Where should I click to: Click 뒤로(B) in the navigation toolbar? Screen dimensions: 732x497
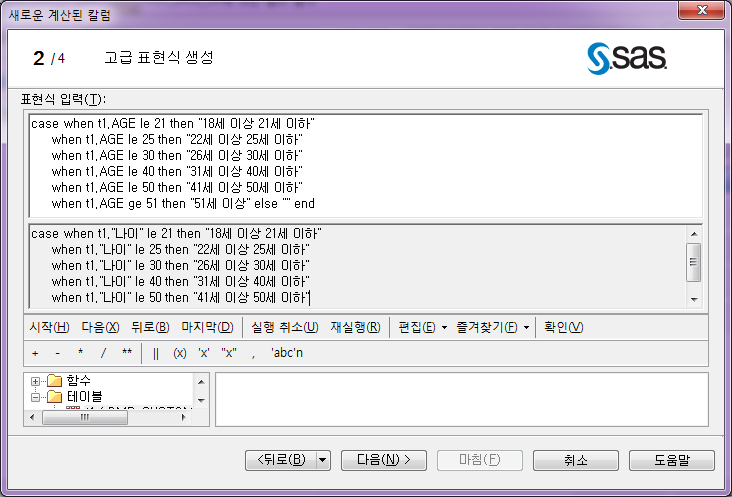(150, 327)
